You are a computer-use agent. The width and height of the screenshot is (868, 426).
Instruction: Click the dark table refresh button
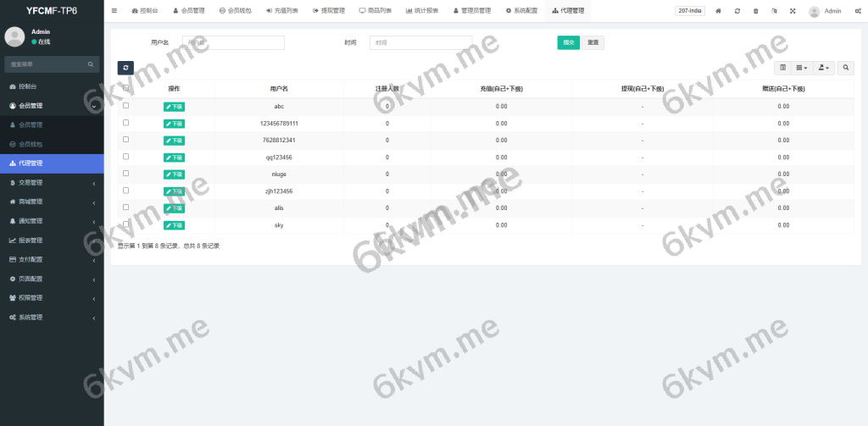[125, 68]
